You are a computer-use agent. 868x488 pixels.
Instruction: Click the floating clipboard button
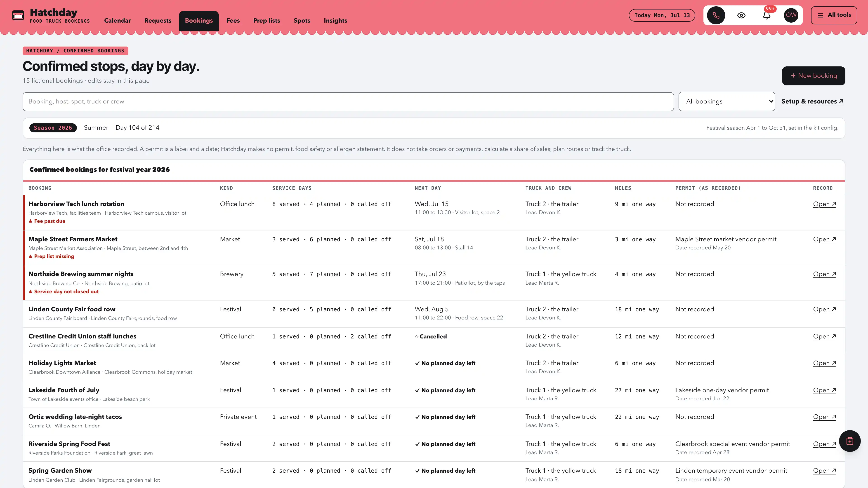click(x=849, y=441)
